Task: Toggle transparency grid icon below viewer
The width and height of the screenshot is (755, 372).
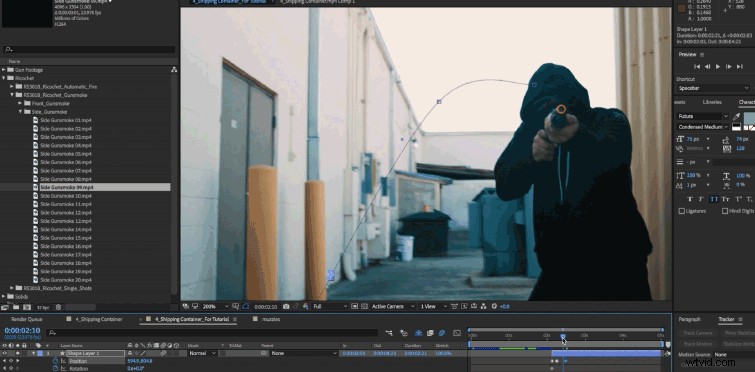Action: point(364,306)
